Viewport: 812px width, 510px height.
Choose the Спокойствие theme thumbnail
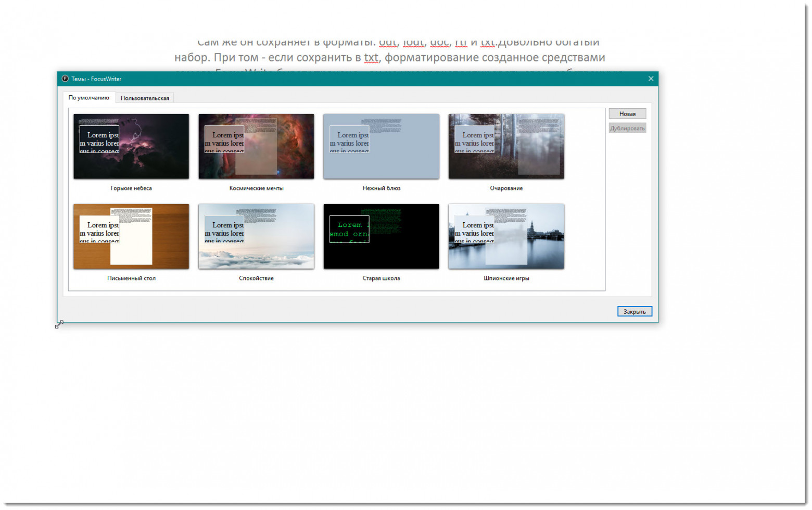pyautogui.click(x=256, y=236)
